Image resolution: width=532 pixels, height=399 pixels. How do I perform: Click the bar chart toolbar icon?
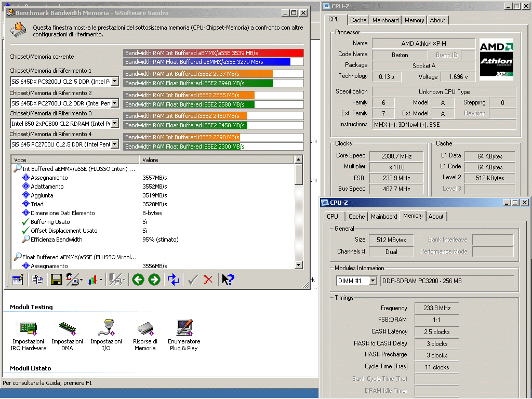[x=92, y=280]
